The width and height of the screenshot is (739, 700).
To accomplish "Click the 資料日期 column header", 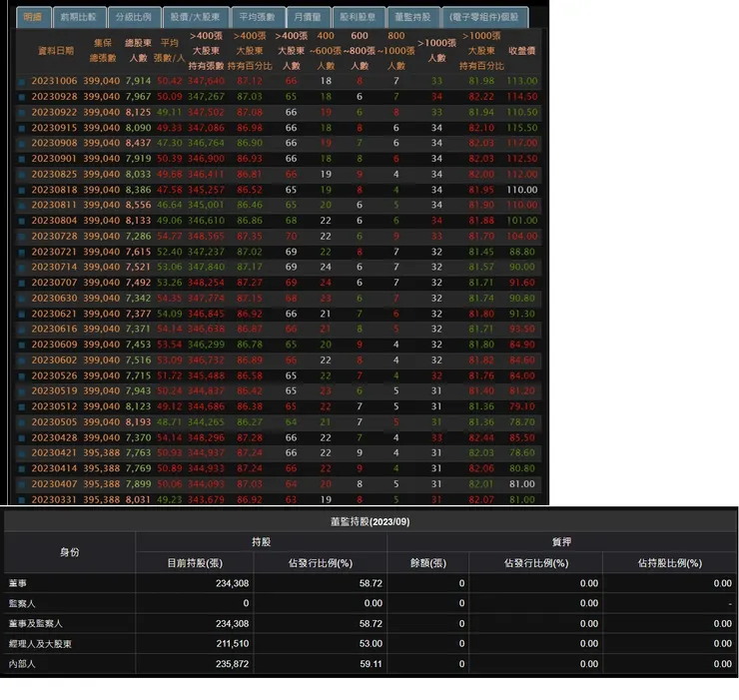I will 56,51.
